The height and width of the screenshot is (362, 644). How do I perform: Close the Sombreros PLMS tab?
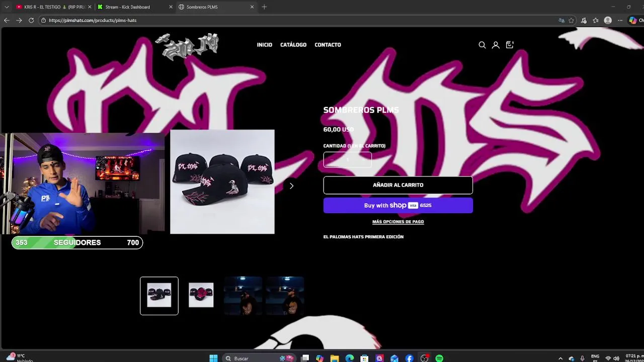click(253, 7)
